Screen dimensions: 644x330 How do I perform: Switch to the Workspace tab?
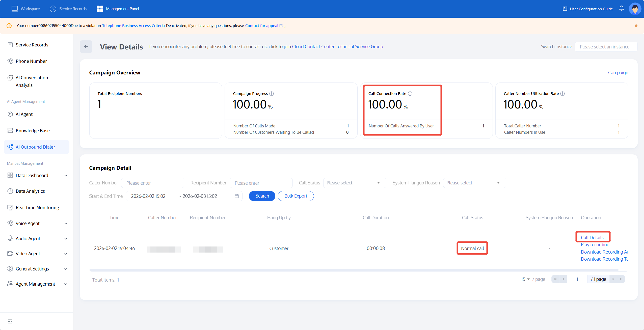point(26,9)
